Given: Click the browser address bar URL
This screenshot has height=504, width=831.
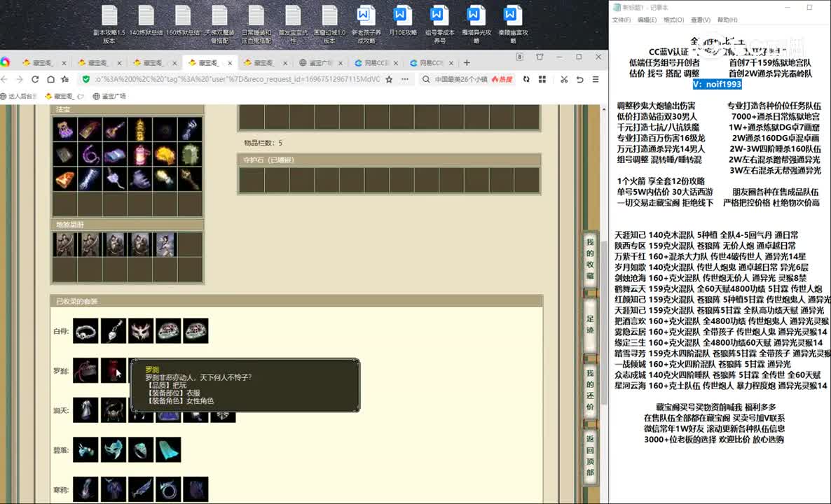Looking at the screenshot, I should pos(237,79).
